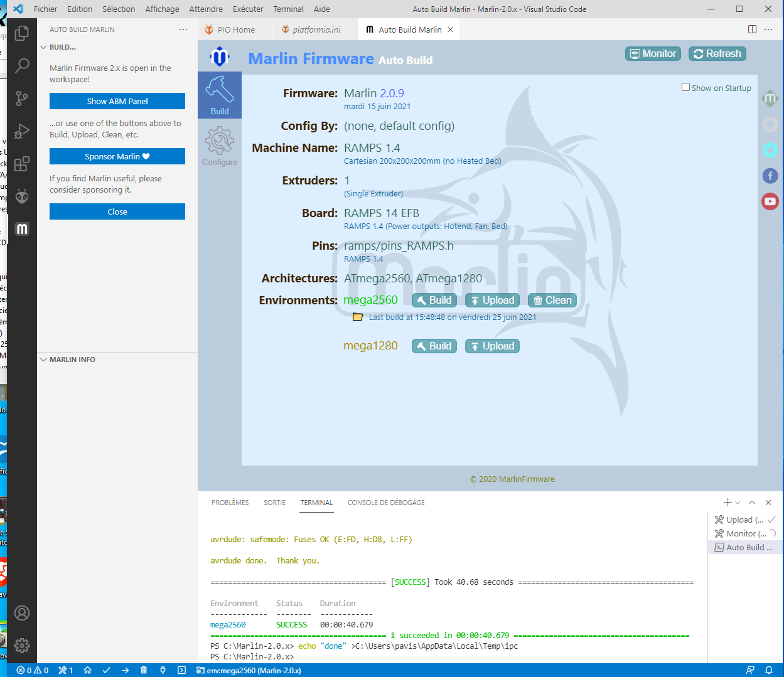Open PlatformIO terminal icon in status bar
784x677 pixels.
tap(181, 670)
